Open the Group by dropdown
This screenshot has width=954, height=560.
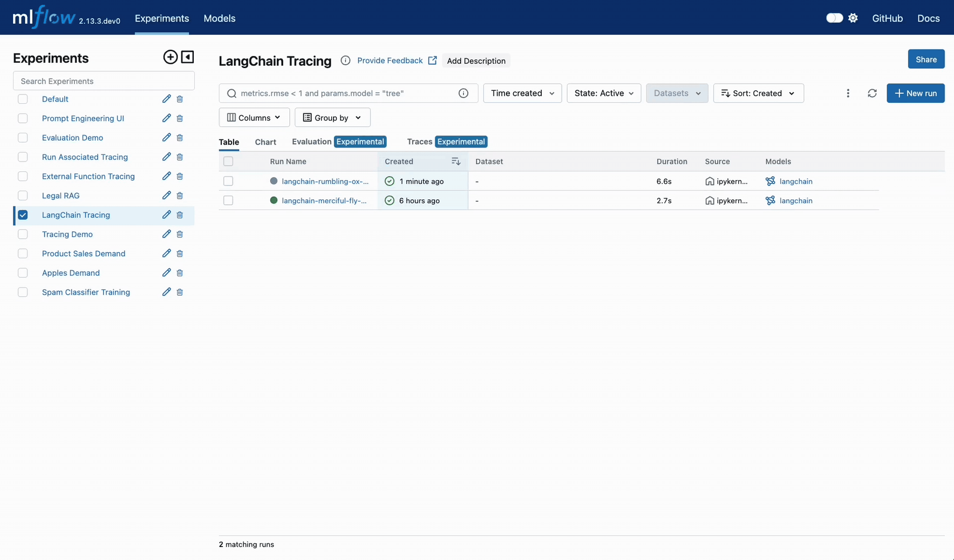pyautogui.click(x=332, y=117)
